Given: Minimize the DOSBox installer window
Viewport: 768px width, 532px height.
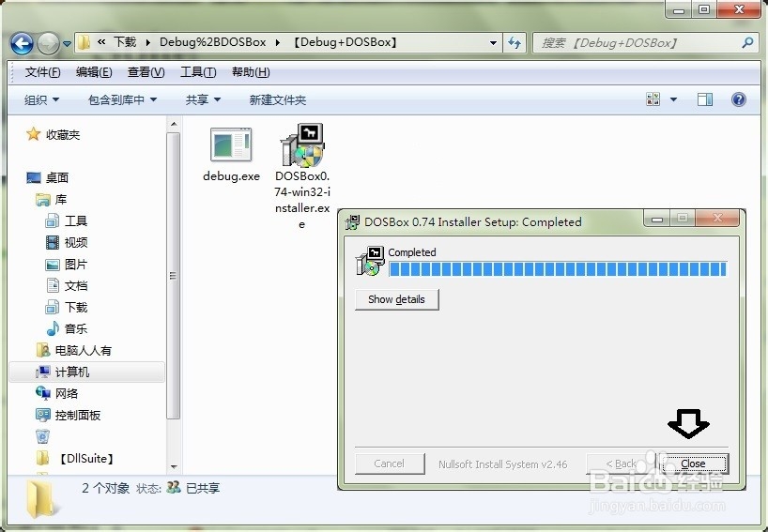Looking at the screenshot, I should pyautogui.click(x=657, y=219).
